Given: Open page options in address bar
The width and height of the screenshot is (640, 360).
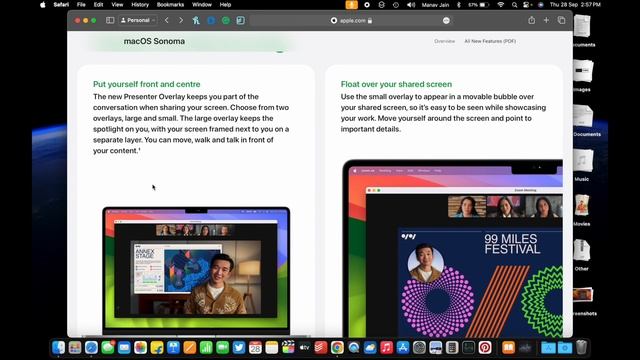Looking at the screenshot, I should point(446,20).
